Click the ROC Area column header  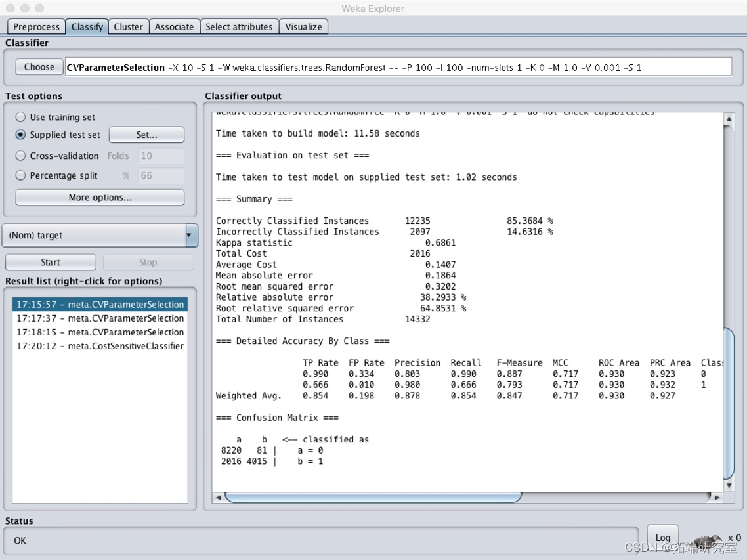point(619,362)
